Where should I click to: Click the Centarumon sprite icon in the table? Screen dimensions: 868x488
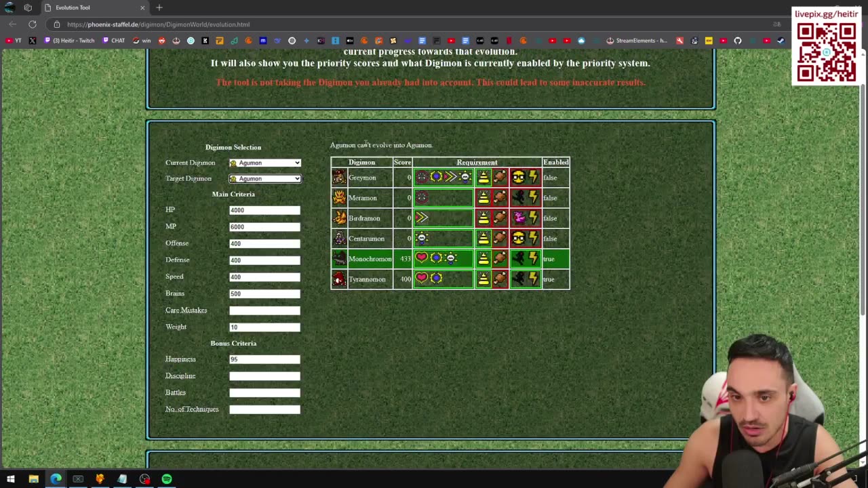pyautogui.click(x=339, y=239)
